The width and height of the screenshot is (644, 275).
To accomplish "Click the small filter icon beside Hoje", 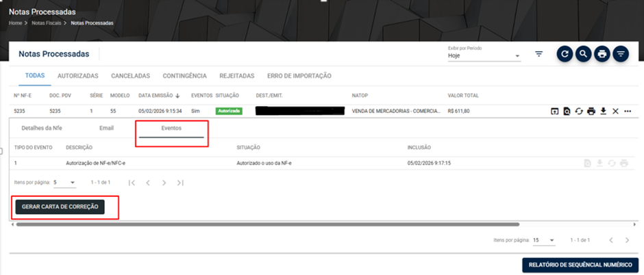I will pyautogui.click(x=539, y=54).
